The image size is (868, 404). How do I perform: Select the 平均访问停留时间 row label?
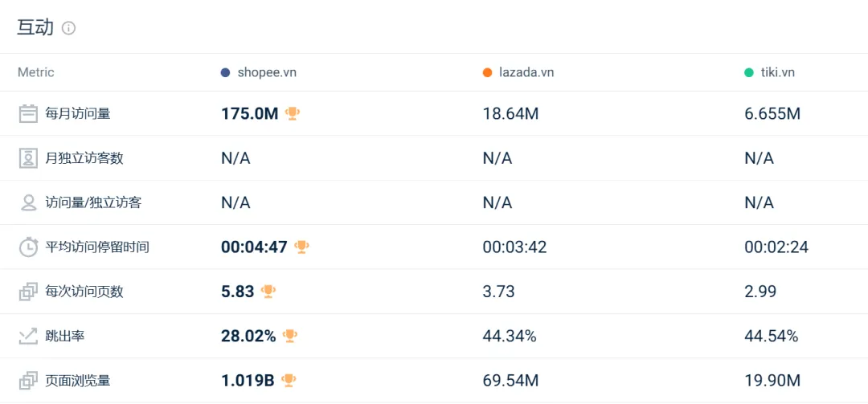(x=97, y=247)
